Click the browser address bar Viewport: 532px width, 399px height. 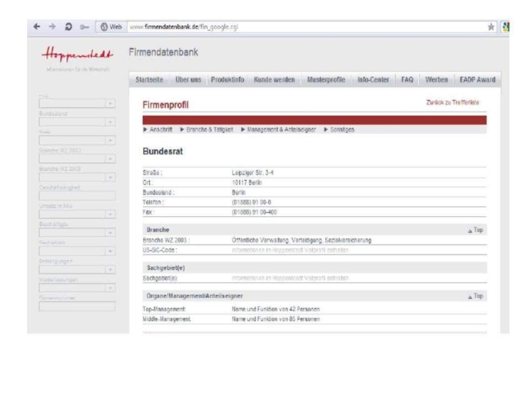[299, 27]
